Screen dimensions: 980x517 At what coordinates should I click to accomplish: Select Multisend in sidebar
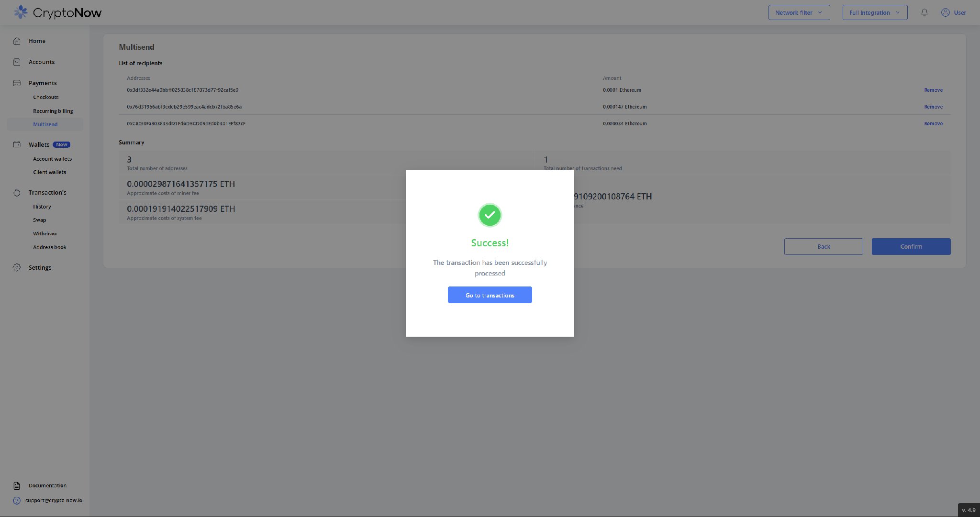45,124
